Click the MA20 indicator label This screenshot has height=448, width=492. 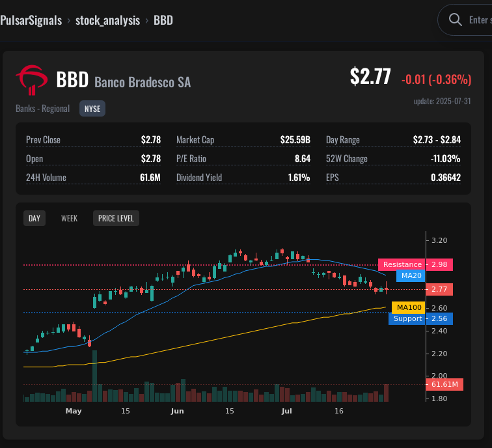(x=411, y=275)
